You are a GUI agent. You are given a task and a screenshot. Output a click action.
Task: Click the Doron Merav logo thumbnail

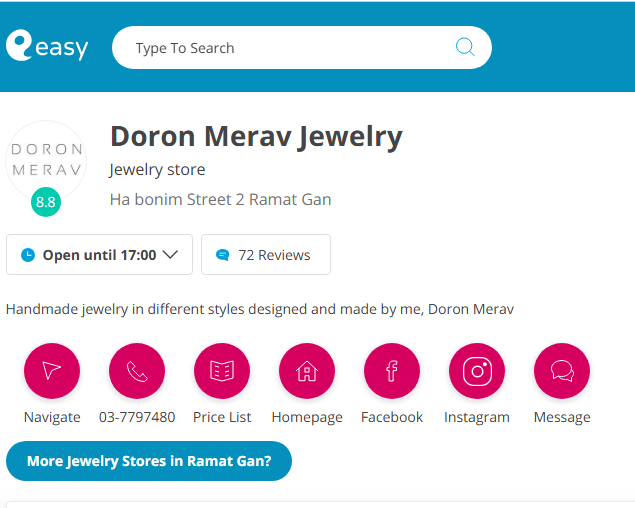coord(46,158)
